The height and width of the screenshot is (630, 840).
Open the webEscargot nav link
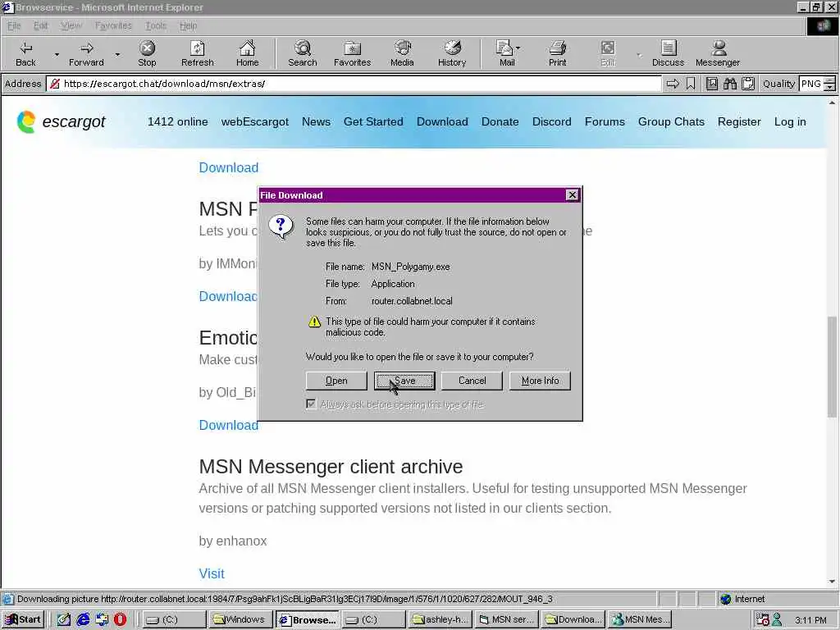tap(255, 121)
